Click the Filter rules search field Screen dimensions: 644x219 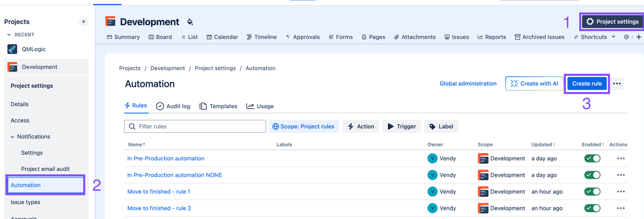[x=195, y=127]
